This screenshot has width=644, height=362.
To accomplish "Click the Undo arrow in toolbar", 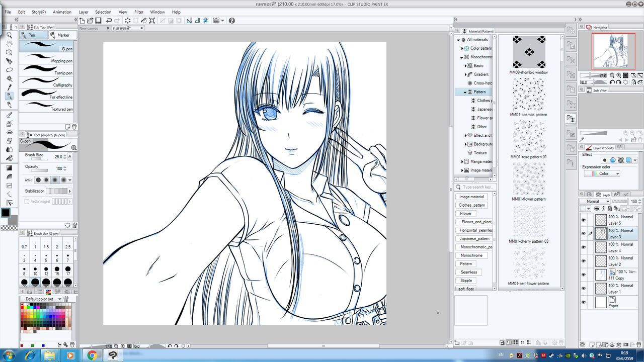I will click(x=109, y=21).
